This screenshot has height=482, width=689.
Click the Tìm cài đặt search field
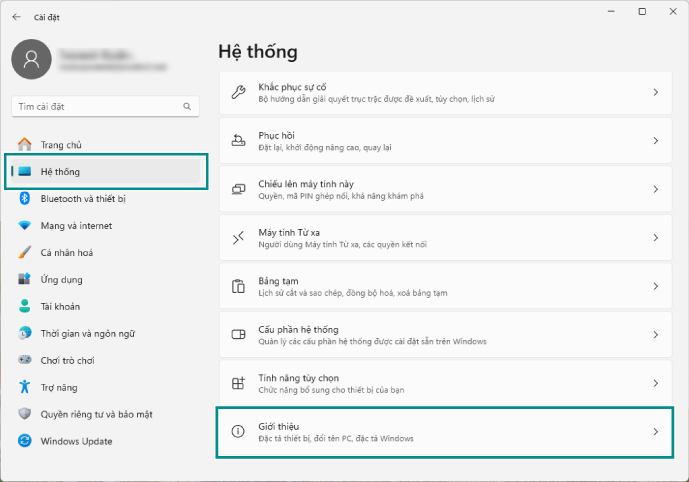coord(96,106)
